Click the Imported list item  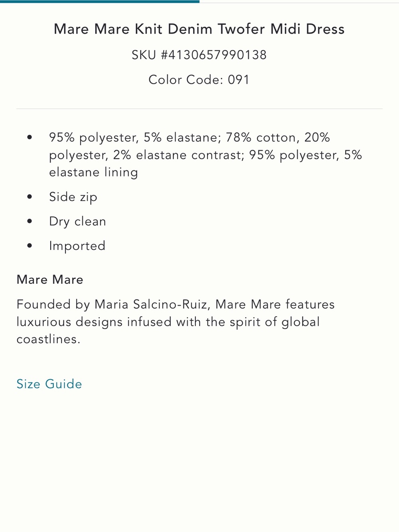click(77, 246)
